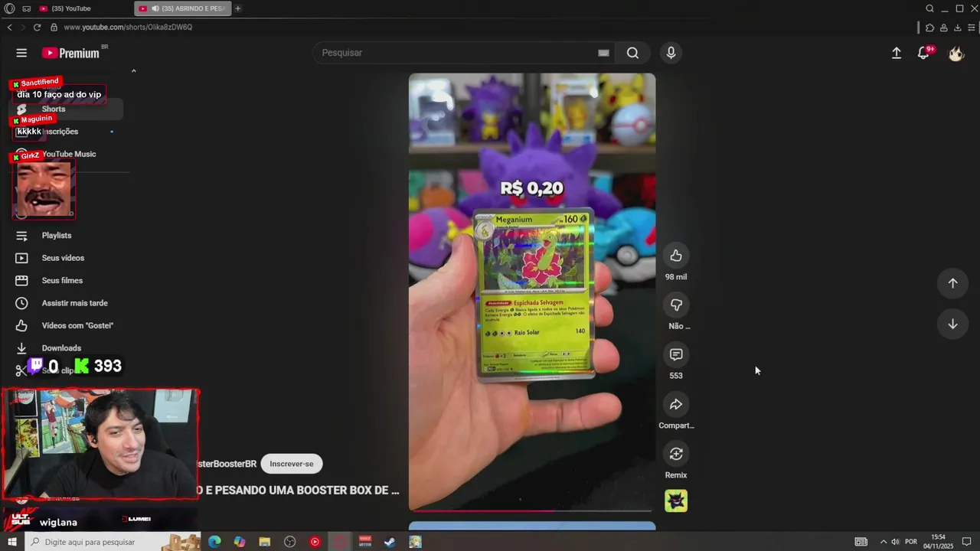The height and width of the screenshot is (551, 980).
Task: Subscribe with the Inscrever-se button
Action: (x=292, y=464)
